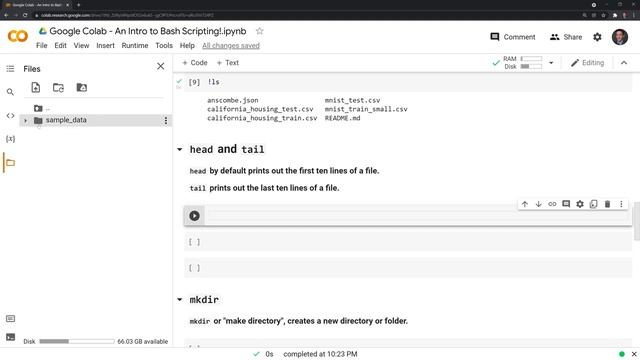This screenshot has width=640, height=360.
Task: Open the runtime connection dropdown arrow
Action: pyautogui.click(x=551, y=63)
